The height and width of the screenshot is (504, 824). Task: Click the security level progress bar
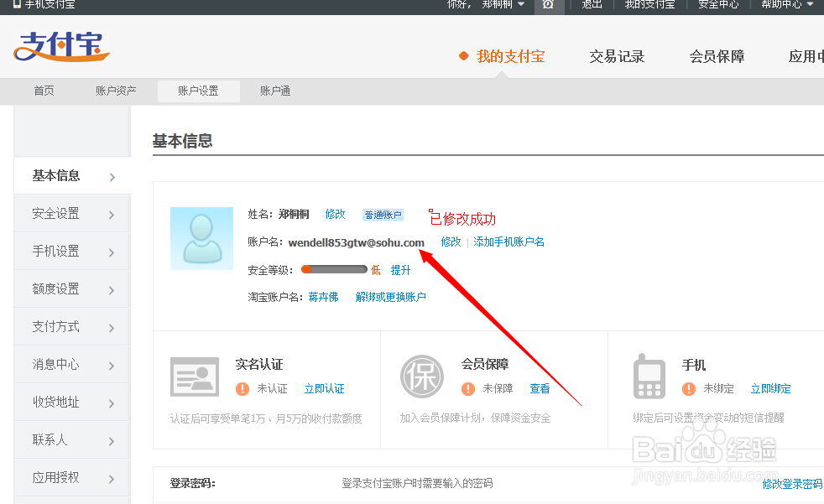(334, 270)
